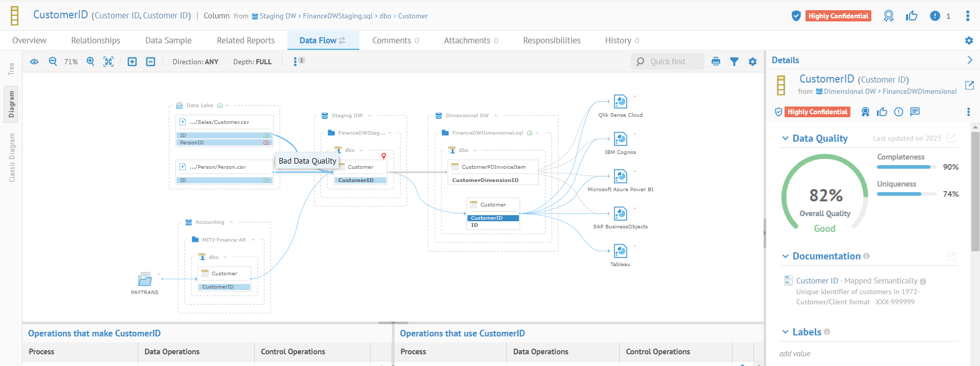Click the certification ribbon icon in header
This screenshot has height=366, width=980.
pos(889,16)
